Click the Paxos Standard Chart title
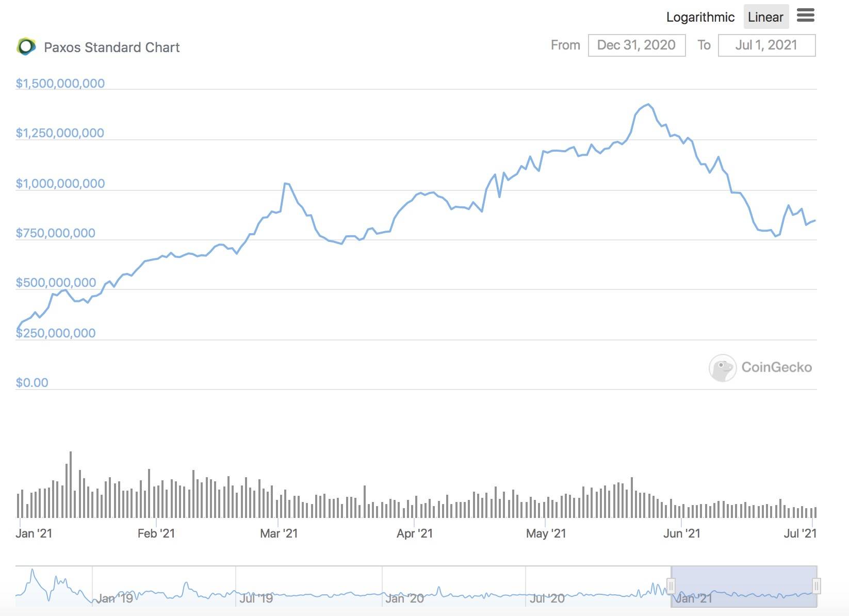The width and height of the screenshot is (849, 616). point(112,47)
